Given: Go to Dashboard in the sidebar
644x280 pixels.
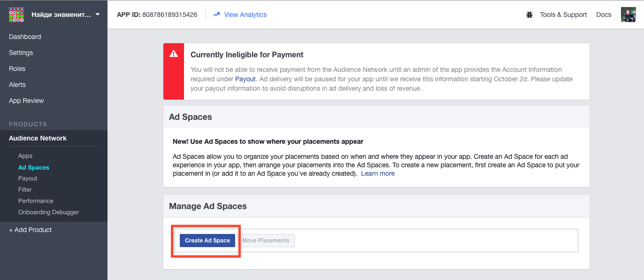Looking at the screenshot, I should click(x=25, y=37).
